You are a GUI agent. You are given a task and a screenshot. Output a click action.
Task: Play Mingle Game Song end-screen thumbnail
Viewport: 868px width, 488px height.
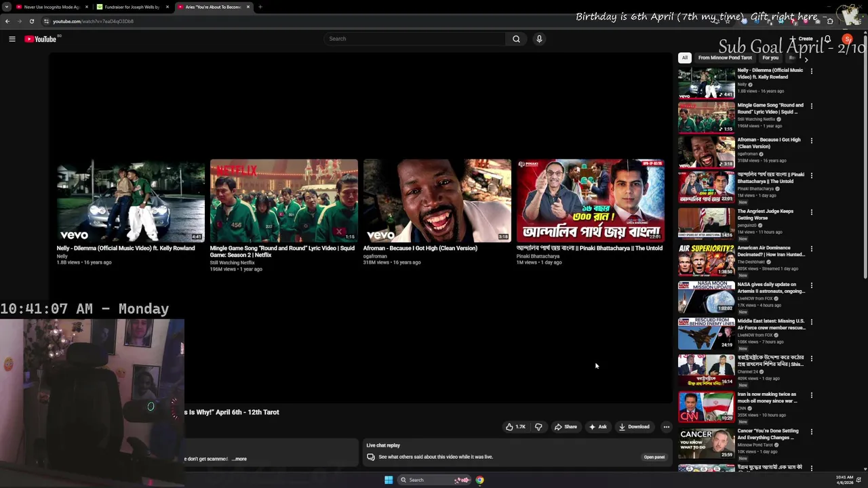(283, 201)
